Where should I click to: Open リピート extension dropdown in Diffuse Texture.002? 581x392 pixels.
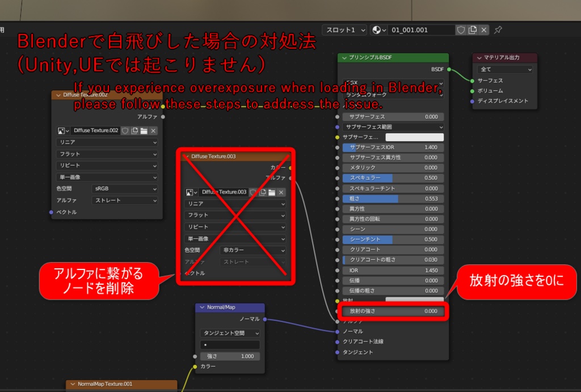click(107, 166)
